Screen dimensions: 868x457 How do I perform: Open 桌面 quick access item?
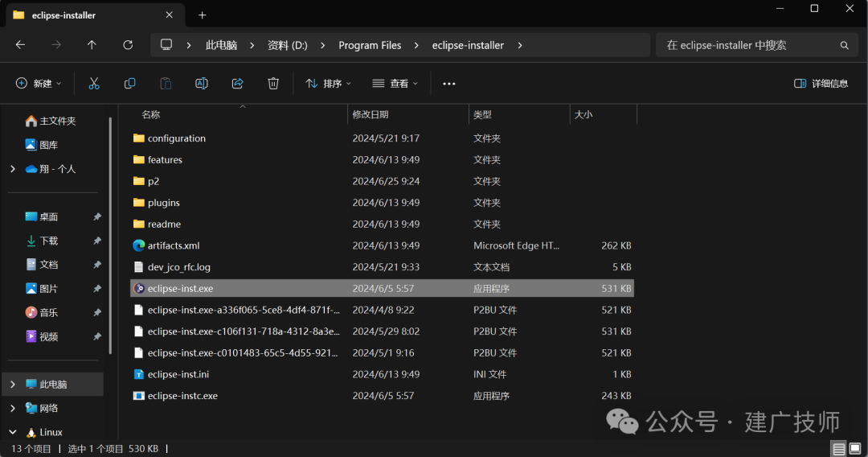[x=42, y=216]
